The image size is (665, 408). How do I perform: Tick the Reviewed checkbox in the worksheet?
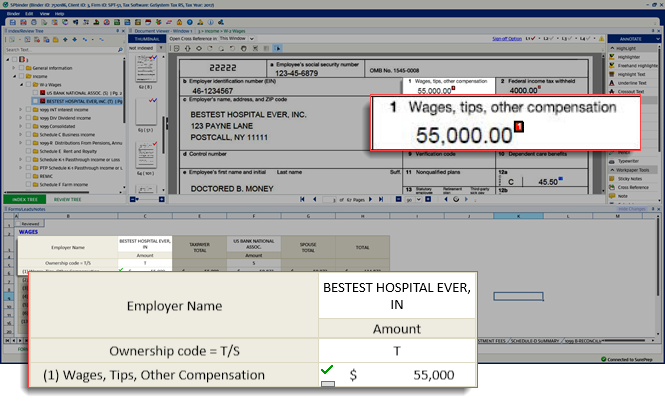point(18,224)
